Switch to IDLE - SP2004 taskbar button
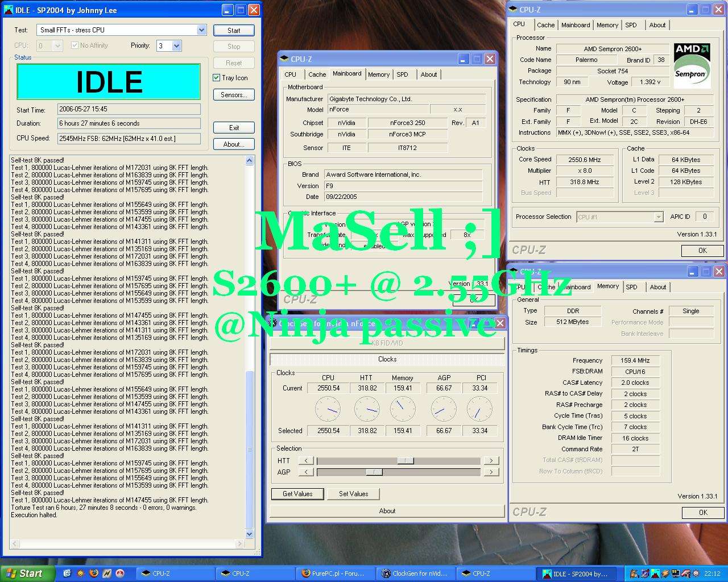 [x=576, y=573]
